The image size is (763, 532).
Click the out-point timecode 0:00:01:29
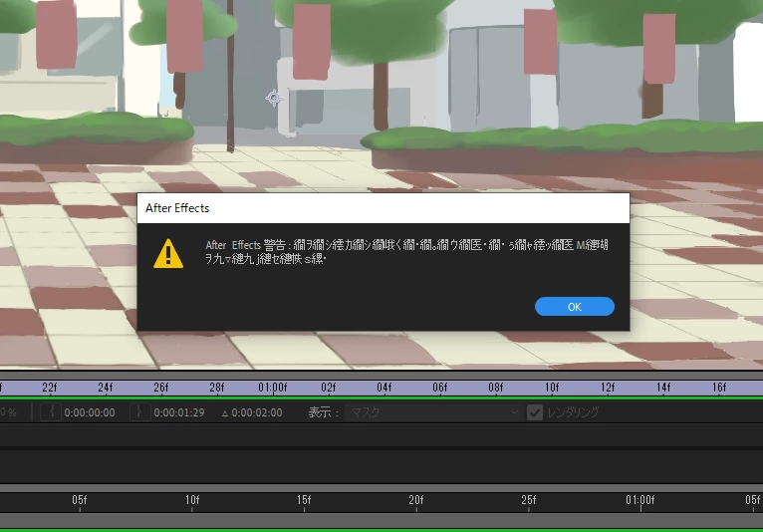(179, 412)
